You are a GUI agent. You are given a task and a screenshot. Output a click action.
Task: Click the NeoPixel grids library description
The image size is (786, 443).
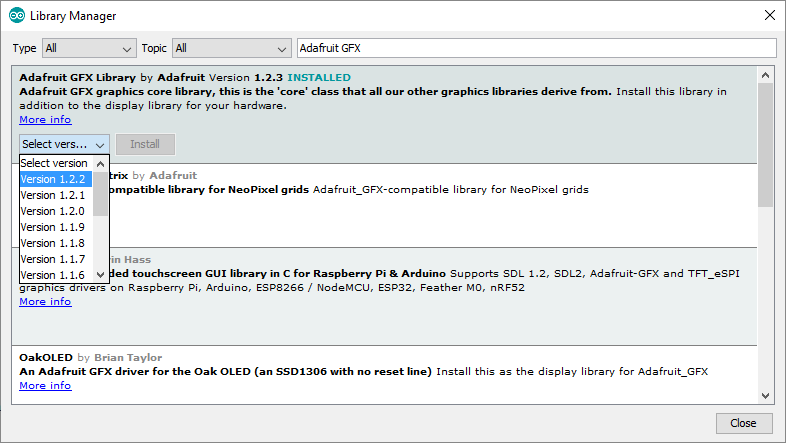(348, 190)
